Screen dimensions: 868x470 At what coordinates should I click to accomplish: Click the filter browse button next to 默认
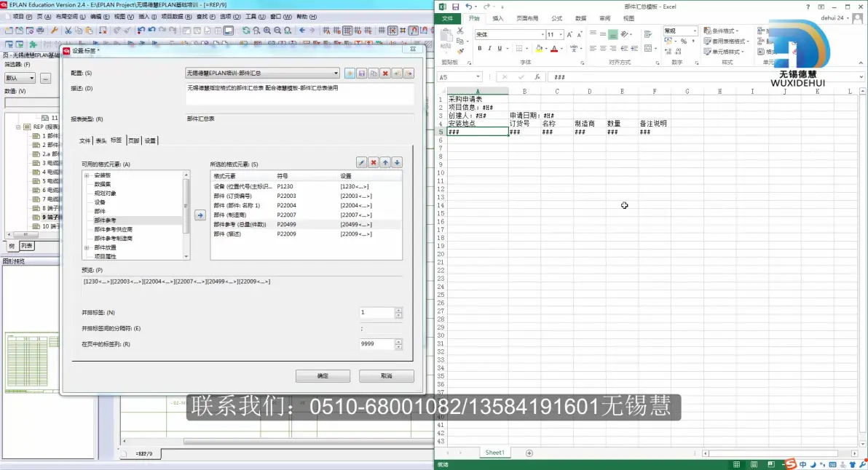(45, 78)
